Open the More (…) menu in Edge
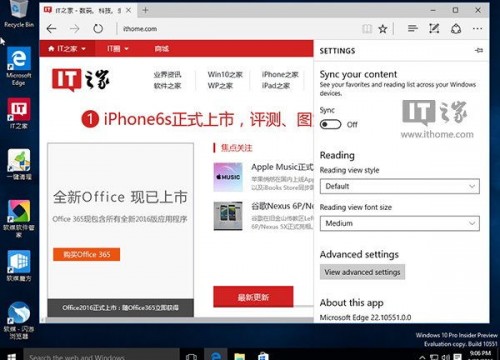500x360 pixels. coord(477,29)
